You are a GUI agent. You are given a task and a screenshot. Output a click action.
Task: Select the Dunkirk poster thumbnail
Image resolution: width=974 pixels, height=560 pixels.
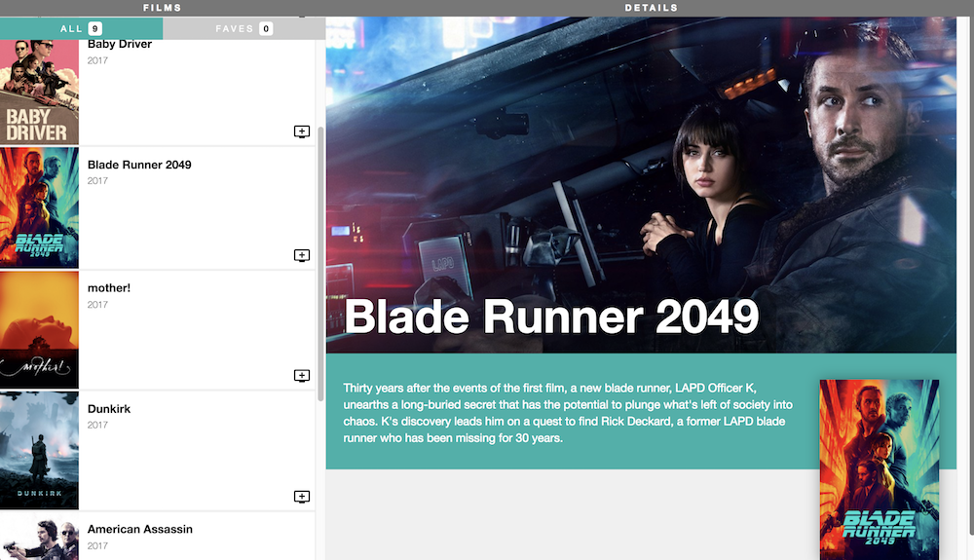[39, 450]
